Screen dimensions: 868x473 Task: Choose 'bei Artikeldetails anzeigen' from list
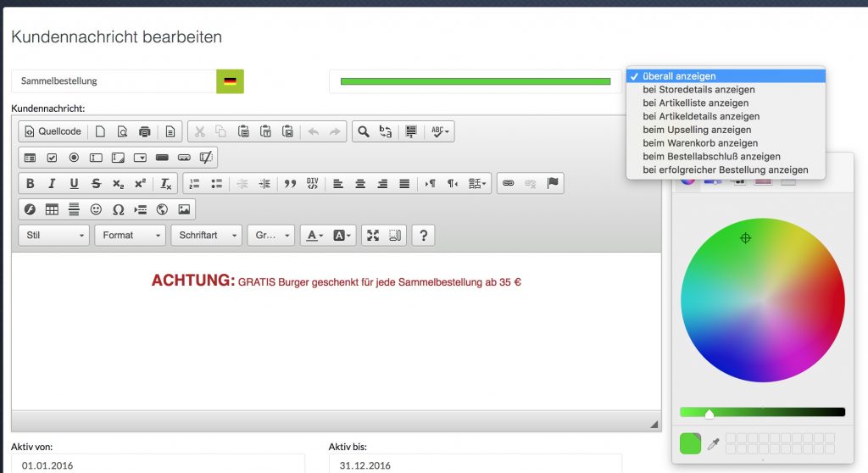point(701,116)
